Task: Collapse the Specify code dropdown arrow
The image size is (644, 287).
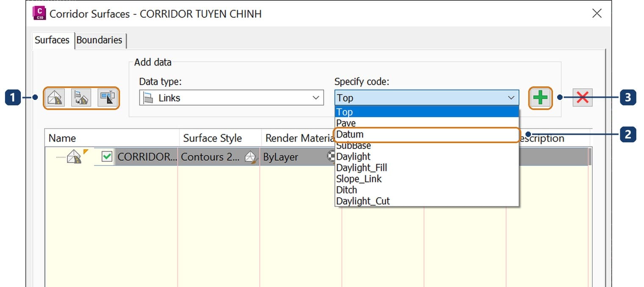Action: pyautogui.click(x=511, y=98)
